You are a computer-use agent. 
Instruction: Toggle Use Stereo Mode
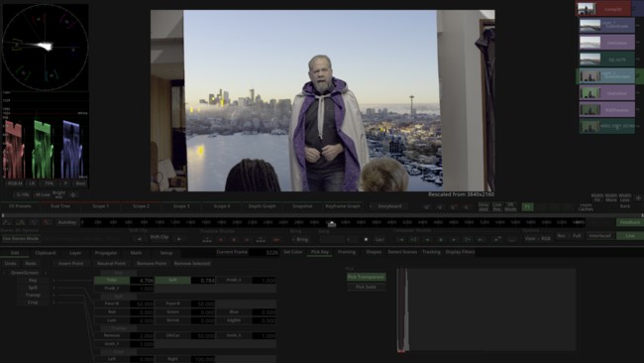(x=21, y=238)
